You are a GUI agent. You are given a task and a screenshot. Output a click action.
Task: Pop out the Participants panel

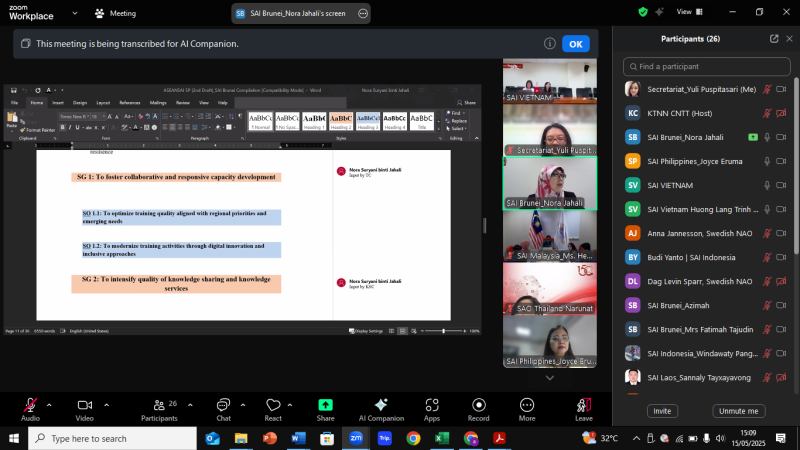pyautogui.click(x=774, y=38)
